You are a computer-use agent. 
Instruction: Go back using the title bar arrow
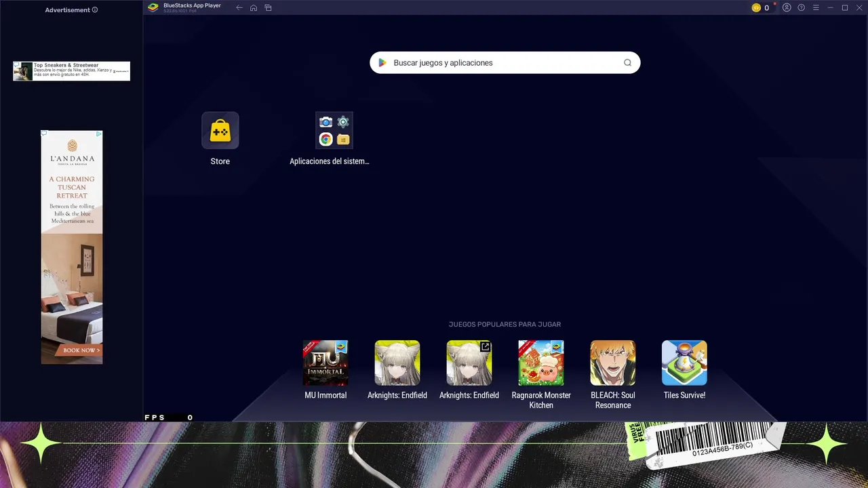(239, 7)
